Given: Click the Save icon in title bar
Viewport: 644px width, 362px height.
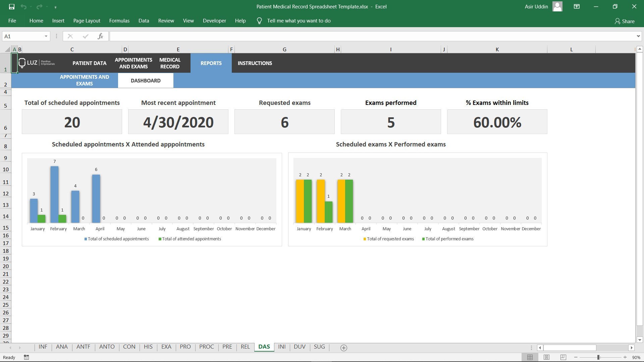Looking at the screenshot, I should coord(11,7).
